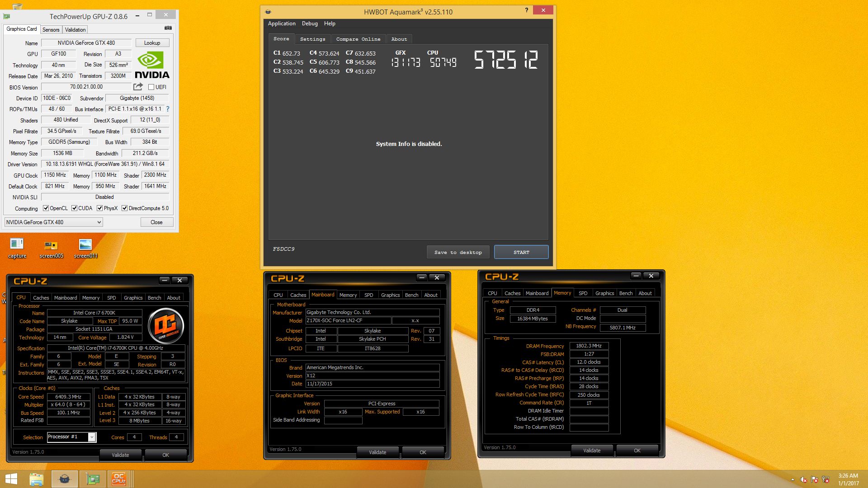Switch to Settings tab in Aquamark
The height and width of the screenshot is (488, 868).
coord(312,39)
